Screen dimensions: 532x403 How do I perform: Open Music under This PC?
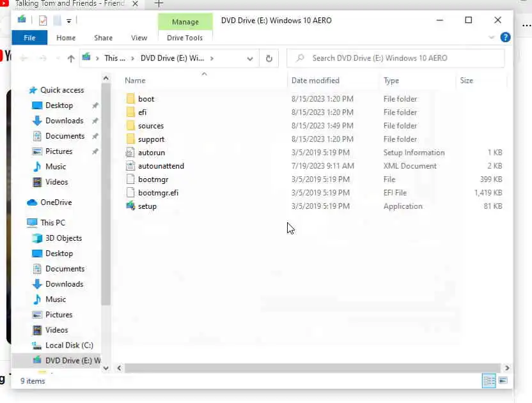click(56, 300)
